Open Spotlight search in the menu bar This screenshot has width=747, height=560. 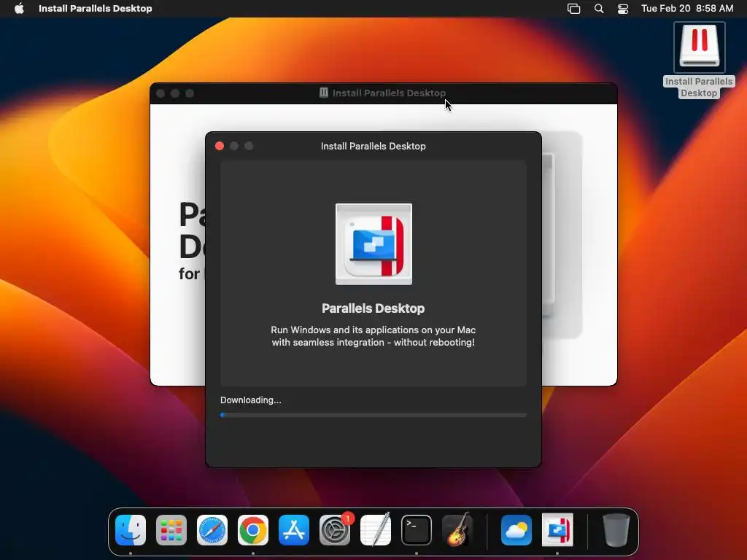(x=599, y=9)
